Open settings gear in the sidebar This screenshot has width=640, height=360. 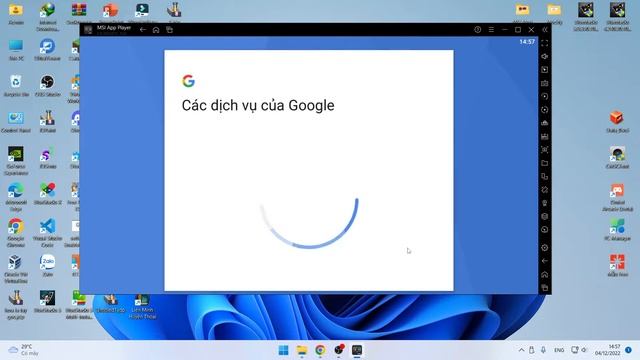[544, 248]
